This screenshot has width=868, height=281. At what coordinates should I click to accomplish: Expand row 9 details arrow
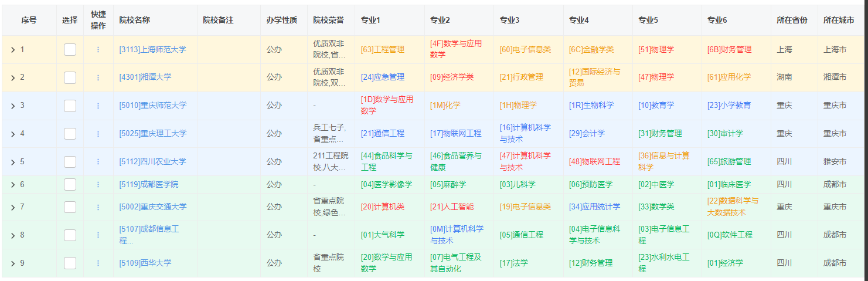[x=13, y=263]
